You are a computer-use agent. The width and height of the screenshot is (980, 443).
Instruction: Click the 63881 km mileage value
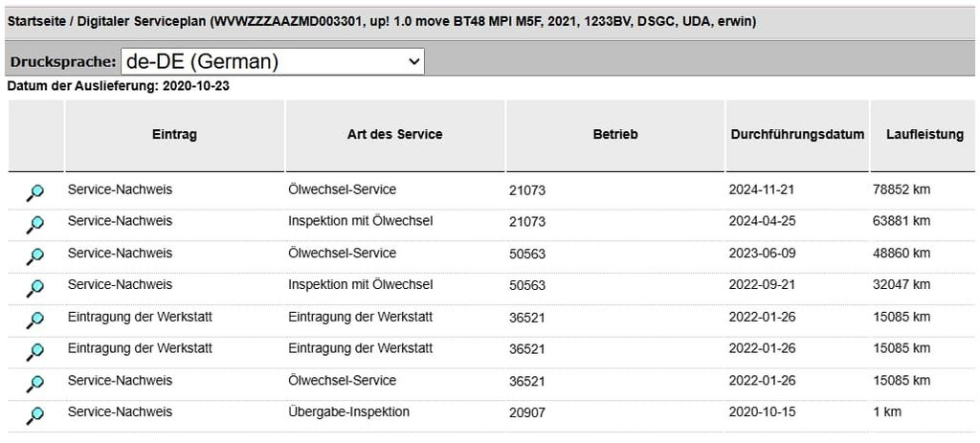[901, 221]
